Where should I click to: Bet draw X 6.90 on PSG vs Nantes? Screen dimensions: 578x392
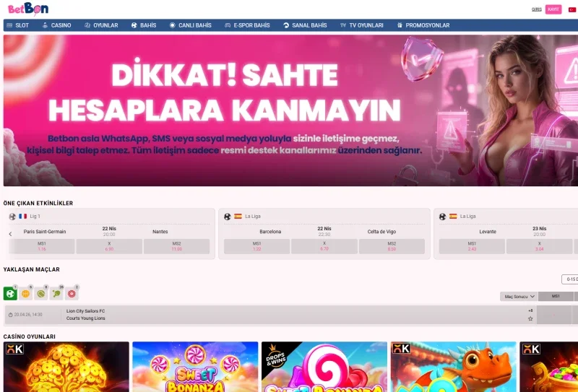[109, 246]
